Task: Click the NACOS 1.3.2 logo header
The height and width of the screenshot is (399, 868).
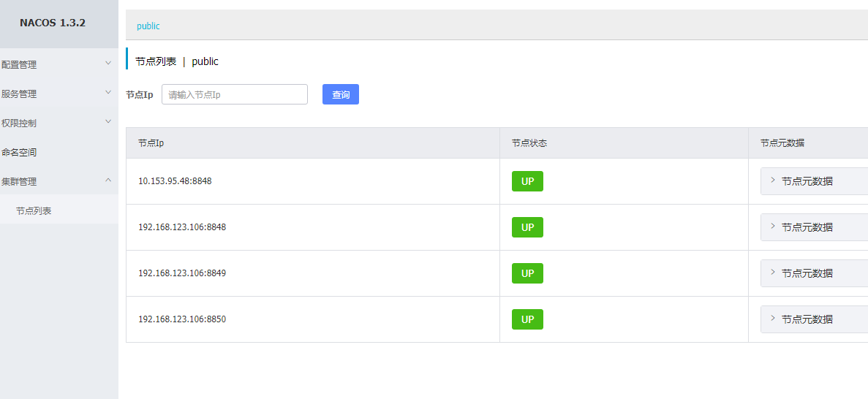Action: [53, 23]
